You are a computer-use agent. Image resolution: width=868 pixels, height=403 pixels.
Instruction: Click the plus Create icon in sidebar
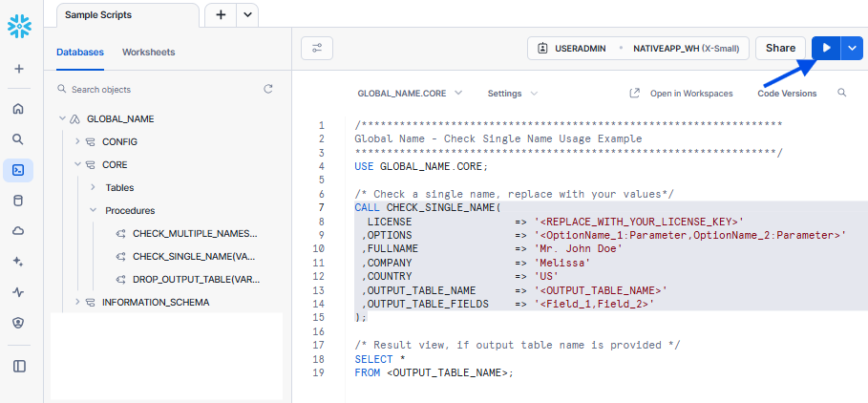click(19, 69)
